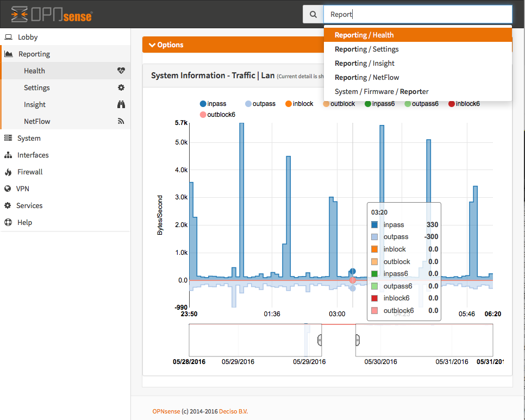Open NetFlow page in sidebar

click(66, 121)
